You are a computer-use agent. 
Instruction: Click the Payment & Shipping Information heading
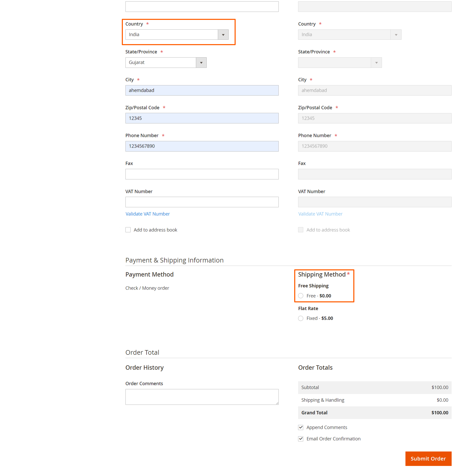[x=174, y=260]
